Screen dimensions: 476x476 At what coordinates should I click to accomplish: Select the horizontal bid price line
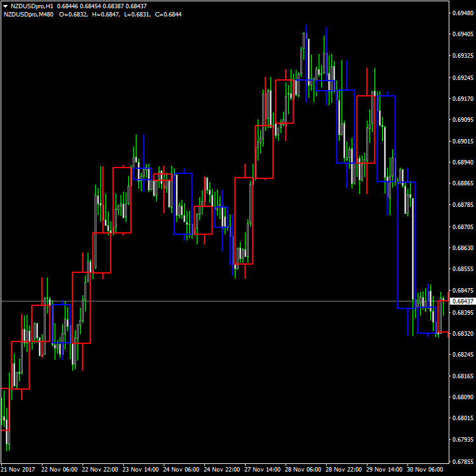225,301
